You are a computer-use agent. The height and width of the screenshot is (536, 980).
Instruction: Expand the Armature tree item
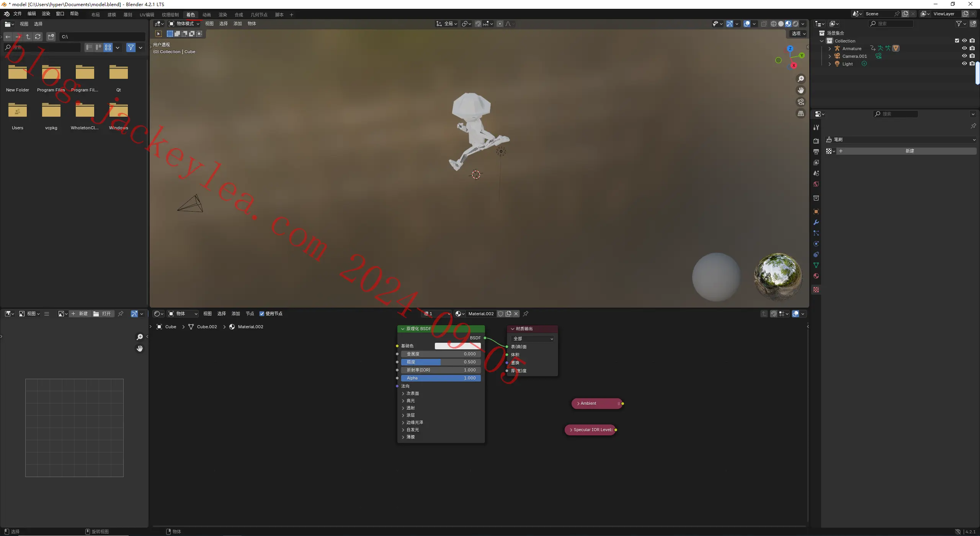click(x=830, y=49)
